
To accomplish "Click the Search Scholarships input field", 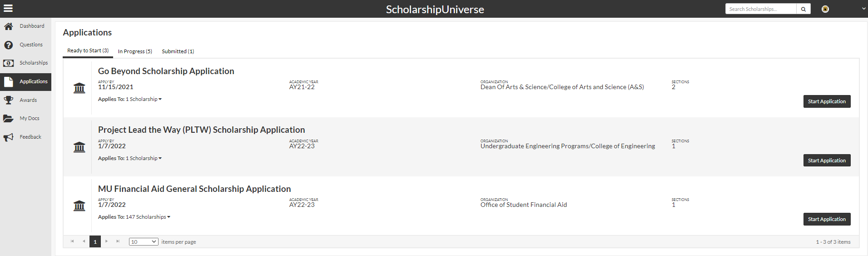I will point(761,9).
